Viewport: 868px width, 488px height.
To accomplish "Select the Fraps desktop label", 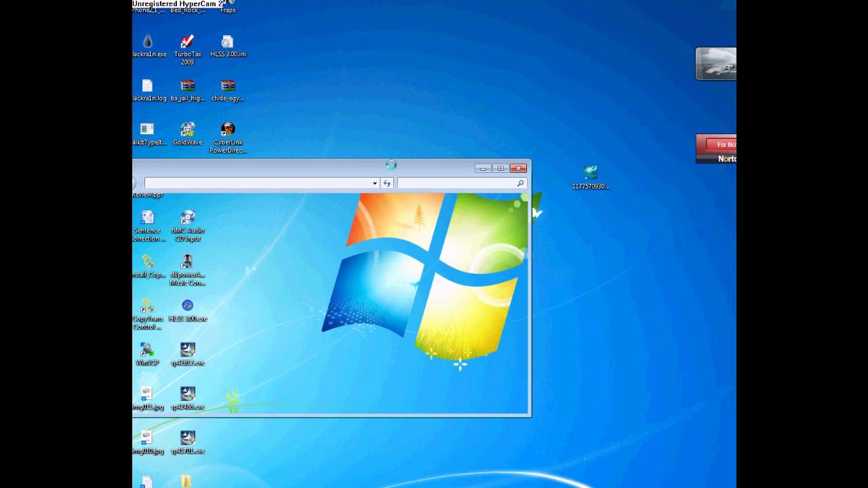I will (x=228, y=10).
